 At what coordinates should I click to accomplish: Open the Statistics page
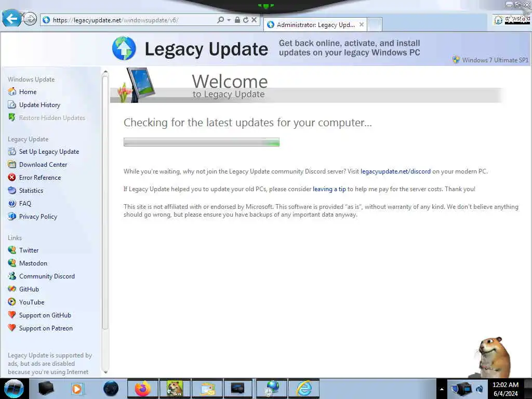pyautogui.click(x=31, y=191)
